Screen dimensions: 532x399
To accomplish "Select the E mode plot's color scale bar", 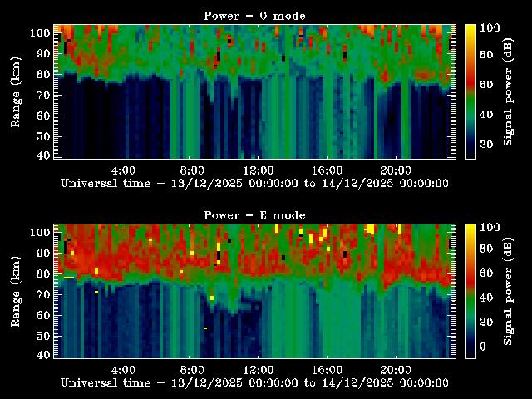I will [x=470, y=290].
